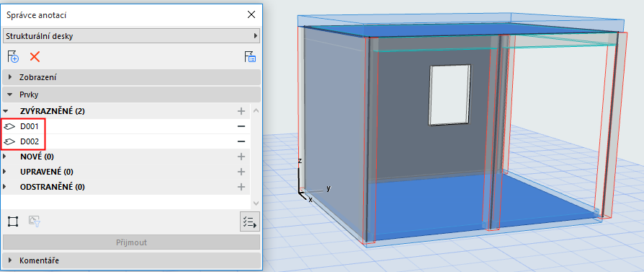Image resolution: width=644 pixels, height=272 pixels.
Task: Click the add new annotation entry icon
Action: [x=13, y=57]
